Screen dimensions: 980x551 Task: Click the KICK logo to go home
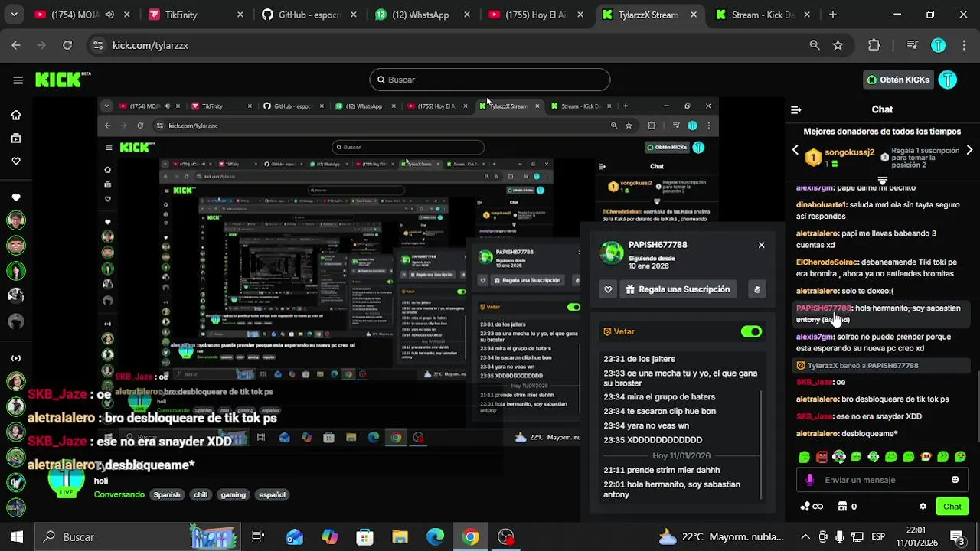tap(63, 80)
